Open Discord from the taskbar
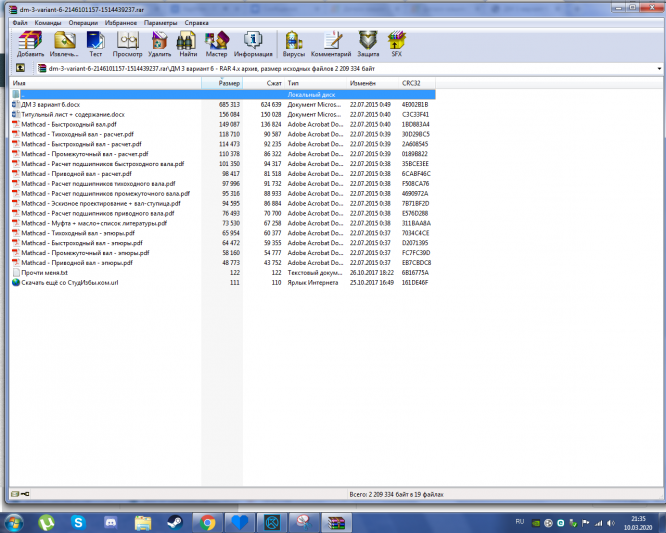 [110, 522]
